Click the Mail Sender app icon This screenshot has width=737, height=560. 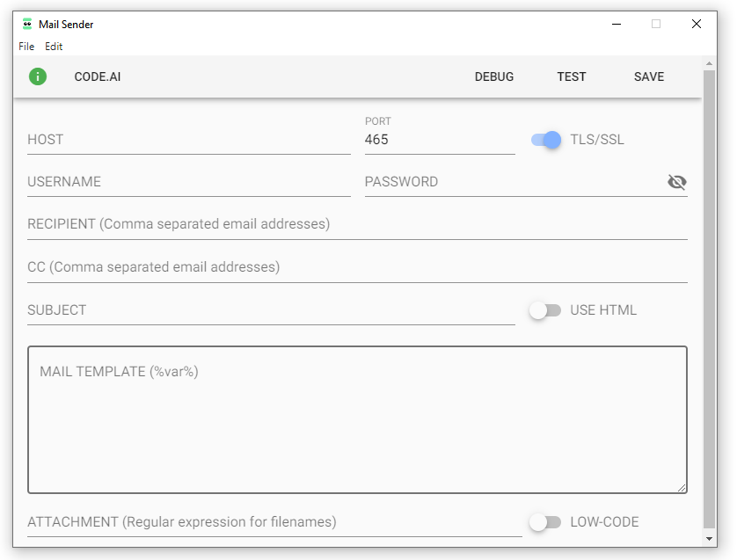27,25
